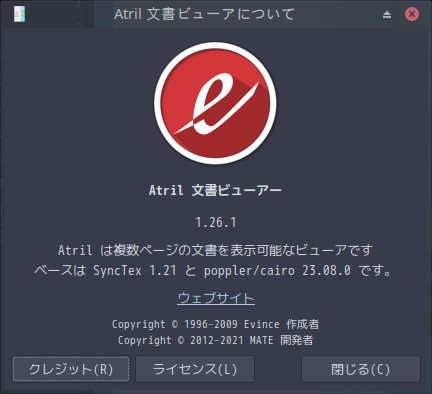Viewport: 432px width, 394px height.
Task: Click the window menu icon in title bar
Action: click(19, 14)
